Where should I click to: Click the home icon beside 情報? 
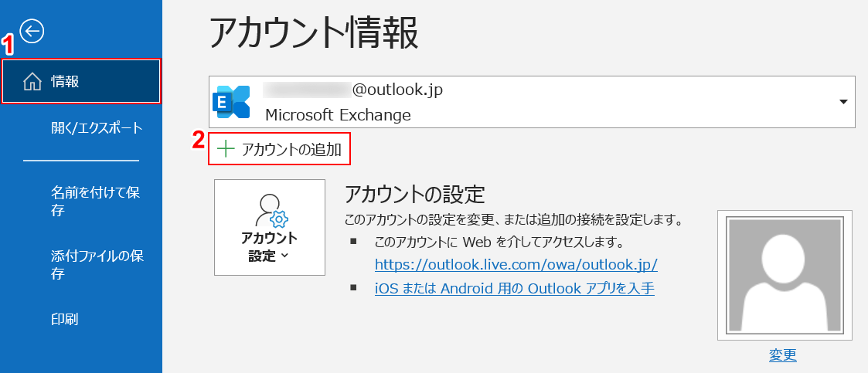point(32,82)
